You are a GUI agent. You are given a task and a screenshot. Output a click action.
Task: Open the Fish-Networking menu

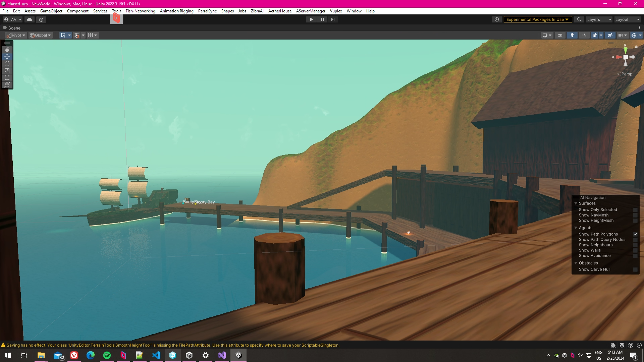pyautogui.click(x=140, y=11)
